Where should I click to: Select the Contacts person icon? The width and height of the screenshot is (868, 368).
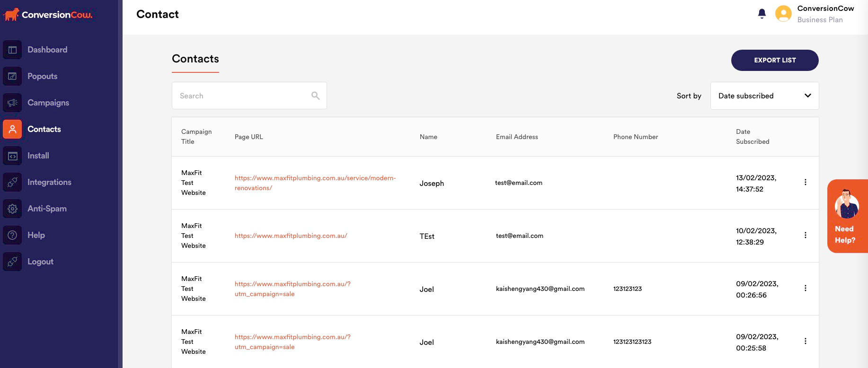[12, 129]
